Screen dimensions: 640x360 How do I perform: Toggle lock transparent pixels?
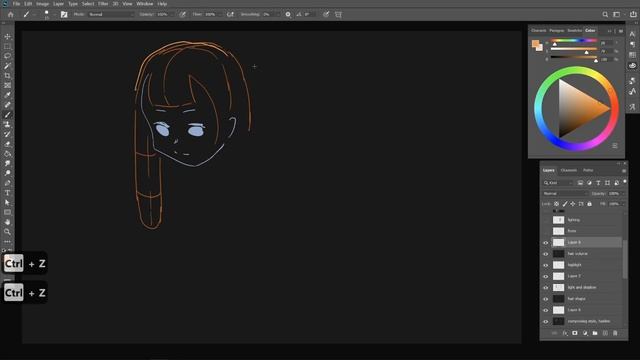tap(556, 204)
